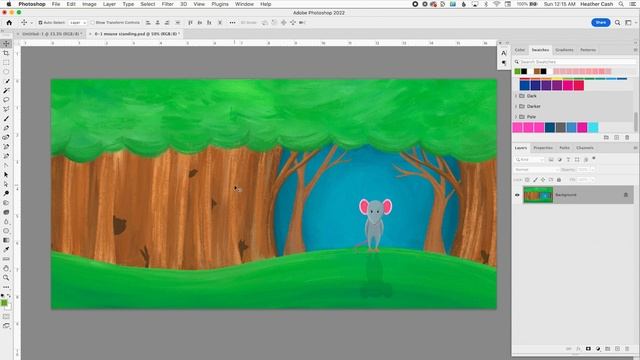This screenshot has height=360, width=640.
Task: Click the align bottom edges icon
Action: (x=209, y=23)
